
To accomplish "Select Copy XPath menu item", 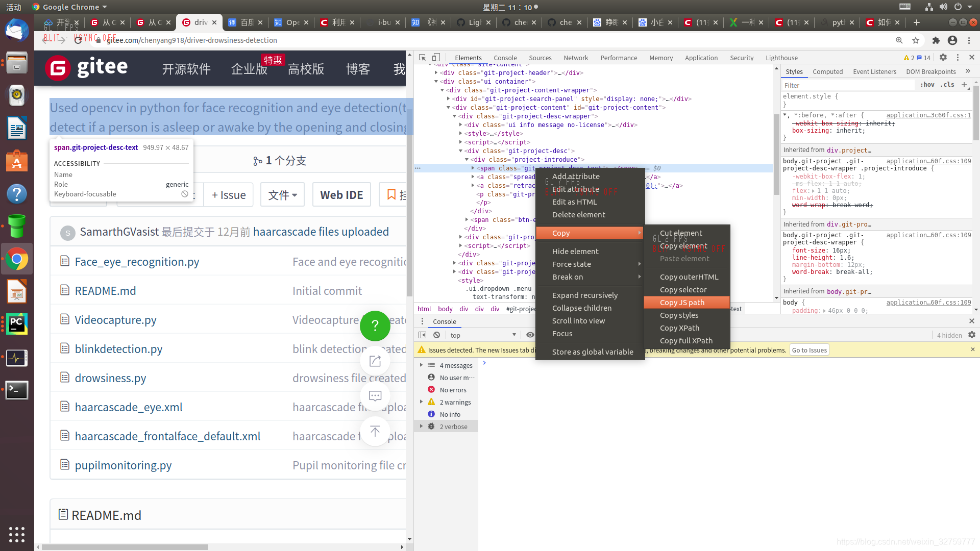I will tap(687, 328).
